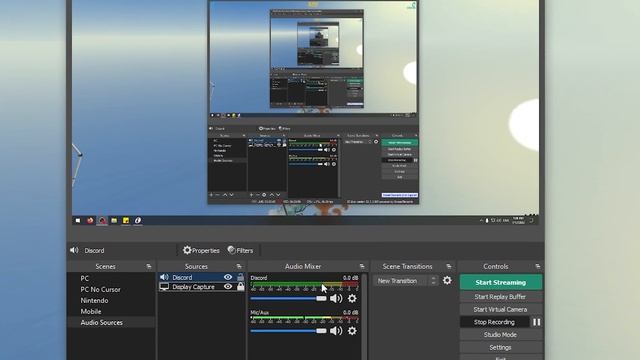Image resolution: width=640 pixels, height=360 pixels.
Task: Click the Audio Mixer scrollbar
Action: tap(364, 316)
